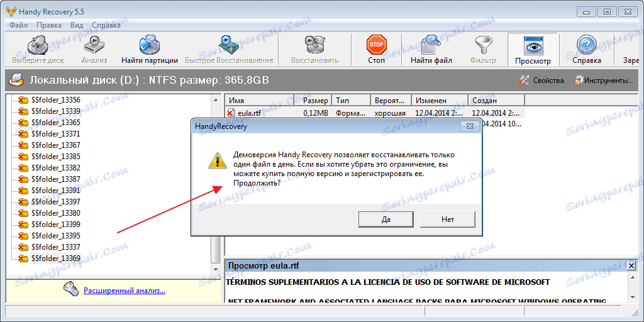Open the Extended Analysis (Расширенный анализ) link
The width and height of the screenshot is (644, 322).
tap(125, 291)
